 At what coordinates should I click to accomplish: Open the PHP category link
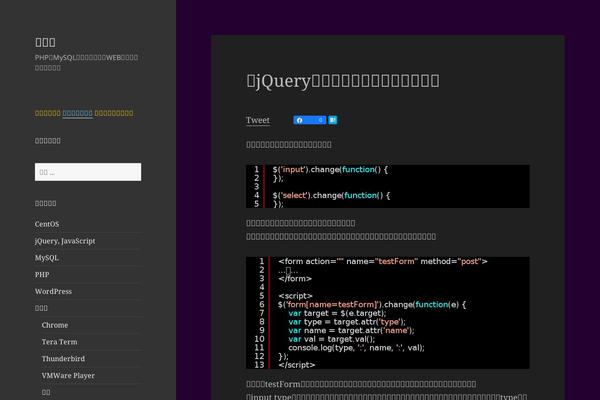pos(42,275)
